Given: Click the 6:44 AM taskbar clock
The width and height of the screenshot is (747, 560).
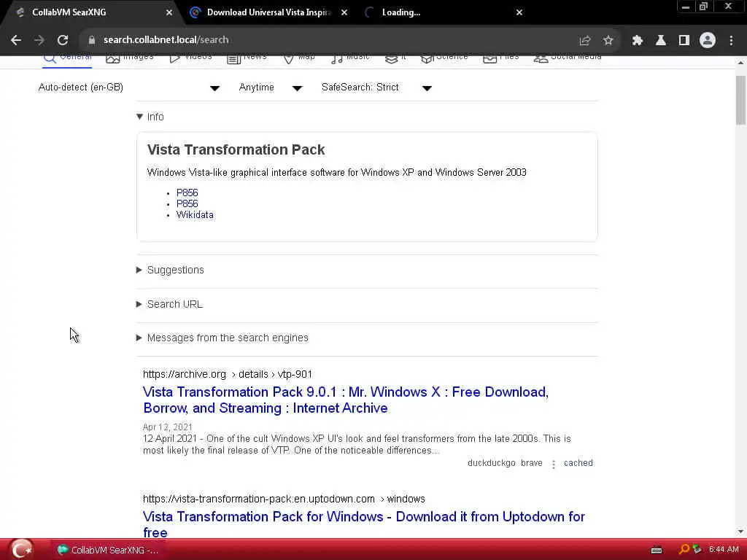Looking at the screenshot, I should (724, 550).
